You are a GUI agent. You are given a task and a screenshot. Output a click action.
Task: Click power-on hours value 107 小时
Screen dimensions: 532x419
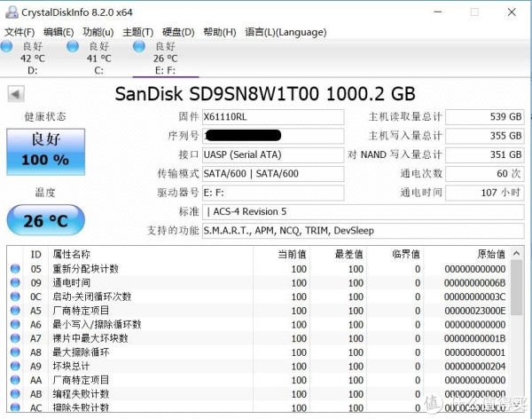(x=485, y=193)
